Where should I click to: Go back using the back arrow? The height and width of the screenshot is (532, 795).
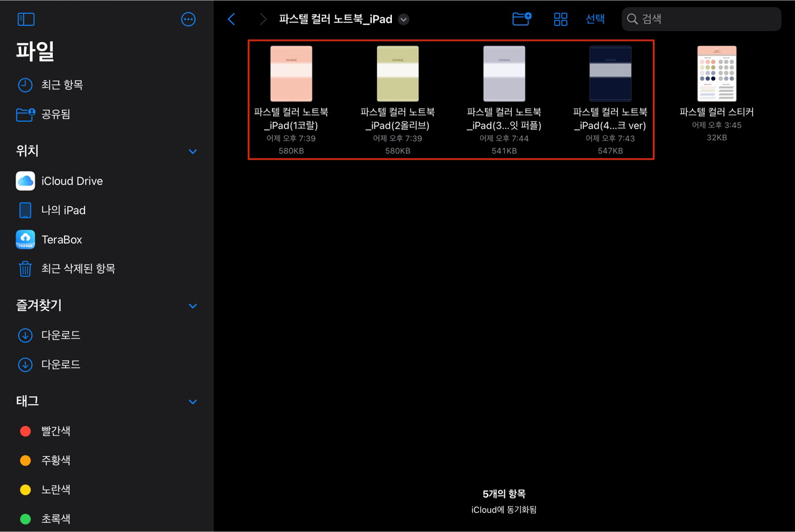coord(231,19)
